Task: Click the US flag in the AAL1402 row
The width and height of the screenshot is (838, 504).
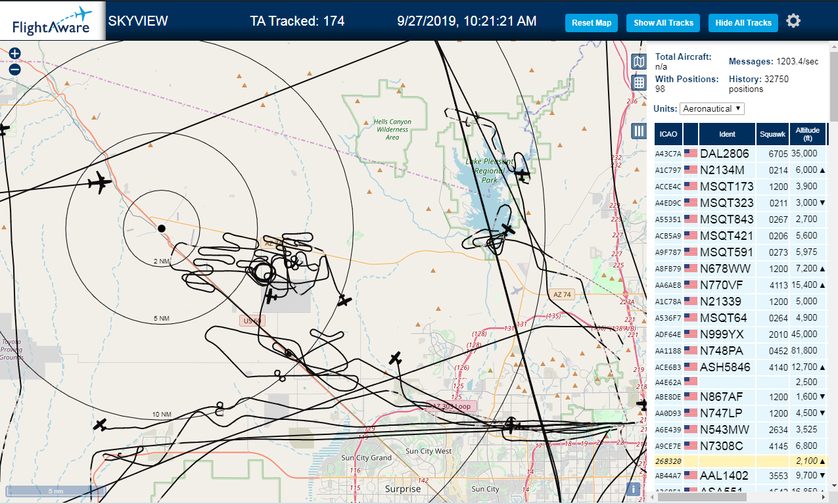Action: [x=691, y=475]
